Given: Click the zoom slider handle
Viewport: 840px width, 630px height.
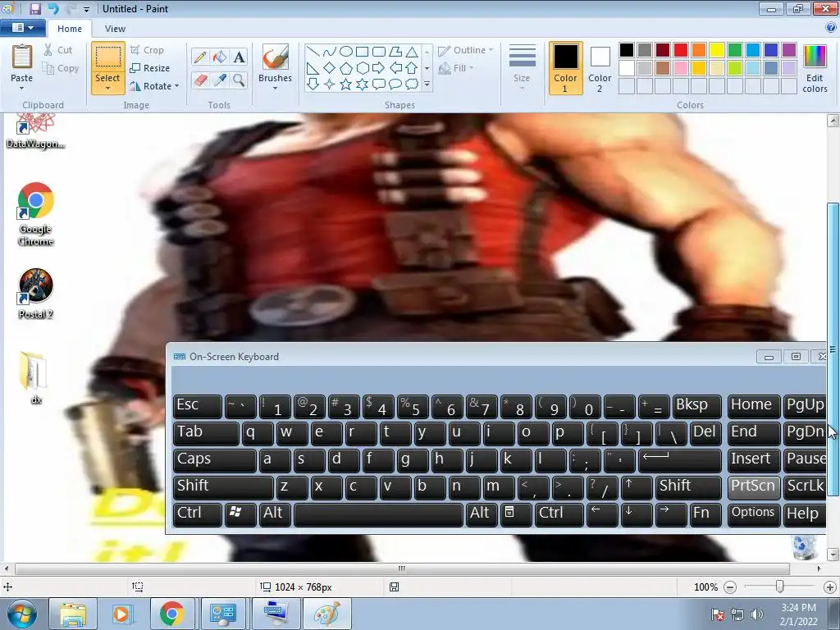Looking at the screenshot, I should pyautogui.click(x=780, y=587).
